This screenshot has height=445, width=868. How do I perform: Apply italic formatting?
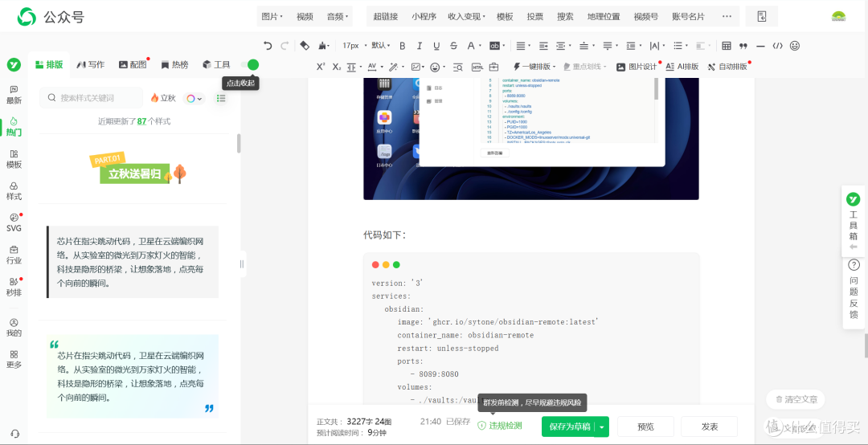click(x=420, y=46)
